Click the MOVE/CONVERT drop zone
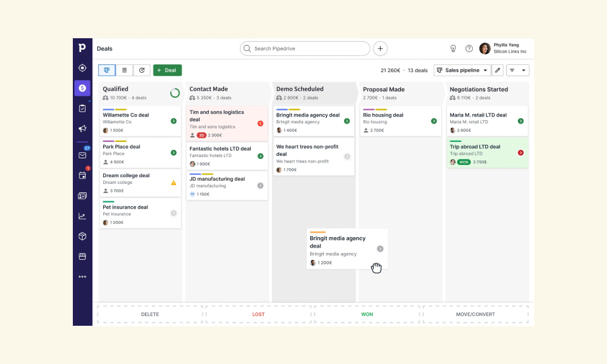This screenshot has width=607, height=364. (475, 314)
